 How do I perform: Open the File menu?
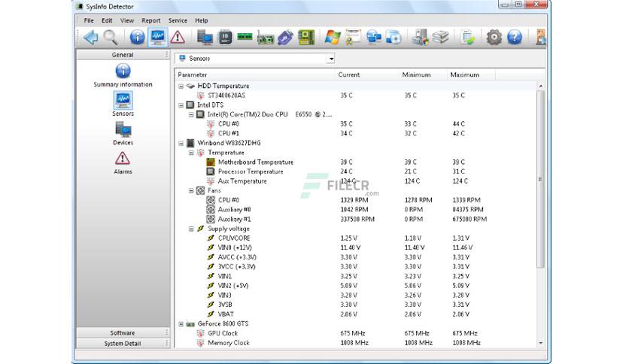(x=89, y=20)
